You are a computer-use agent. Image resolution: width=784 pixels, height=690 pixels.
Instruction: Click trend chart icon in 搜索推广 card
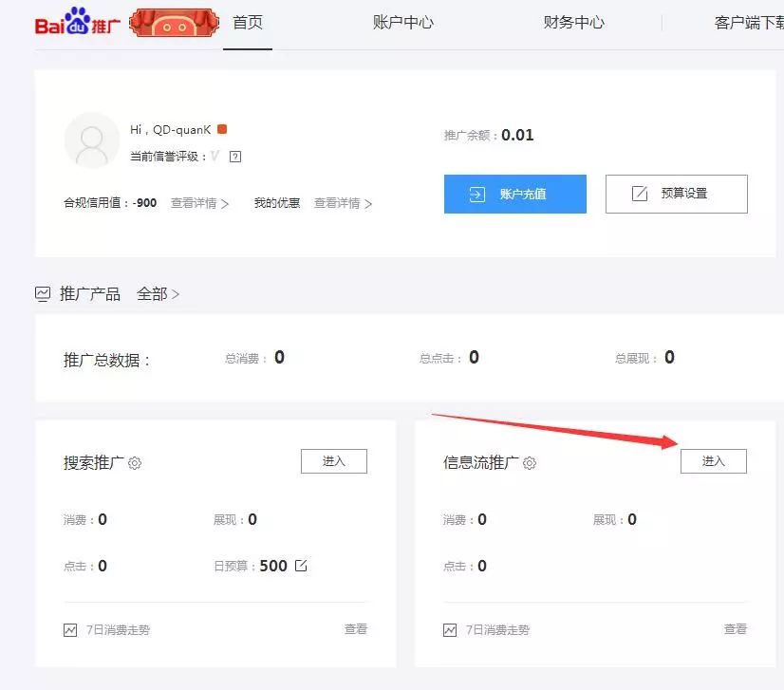click(x=70, y=630)
